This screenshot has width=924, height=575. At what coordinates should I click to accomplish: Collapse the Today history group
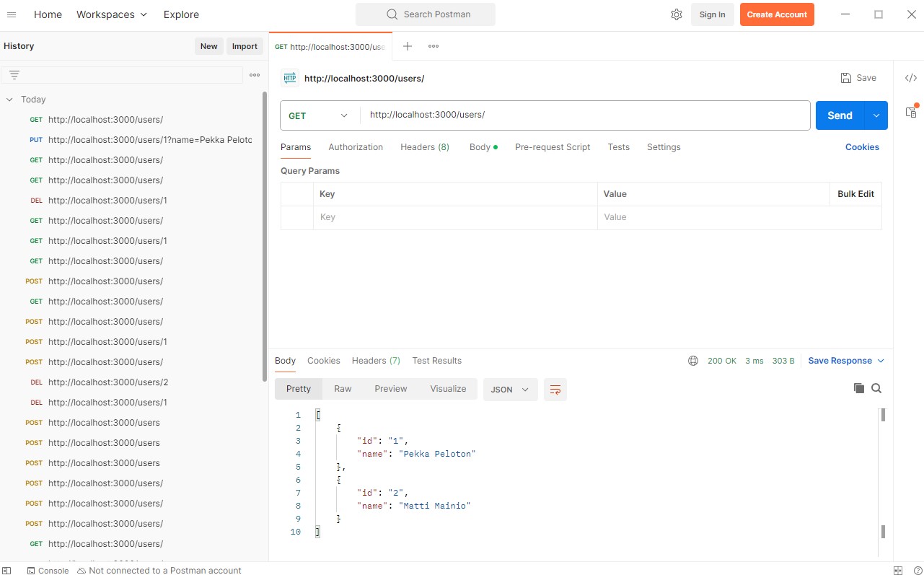[x=9, y=100]
